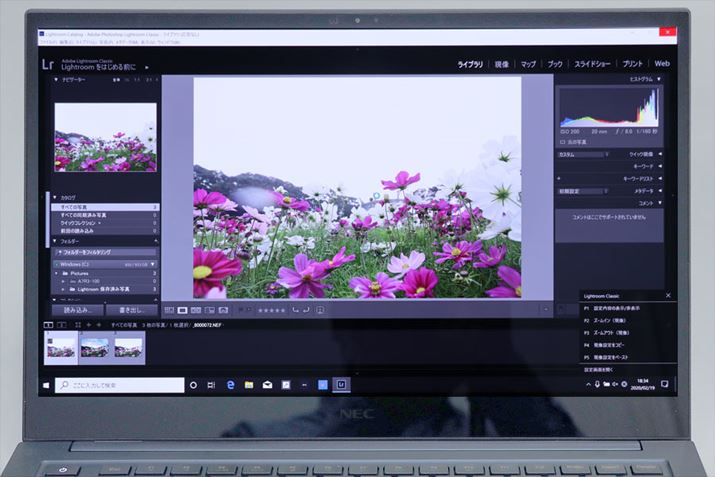The width and height of the screenshot is (715, 477).
Task: Select the third filmstrip thumbnail
Action: click(x=129, y=348)
